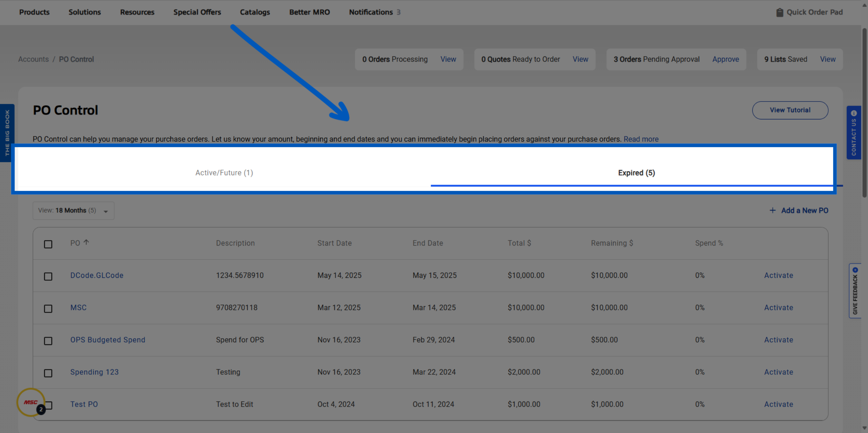Click the MSC chat bubble icon
Viewport: 868px width, 433px height.
31,402
